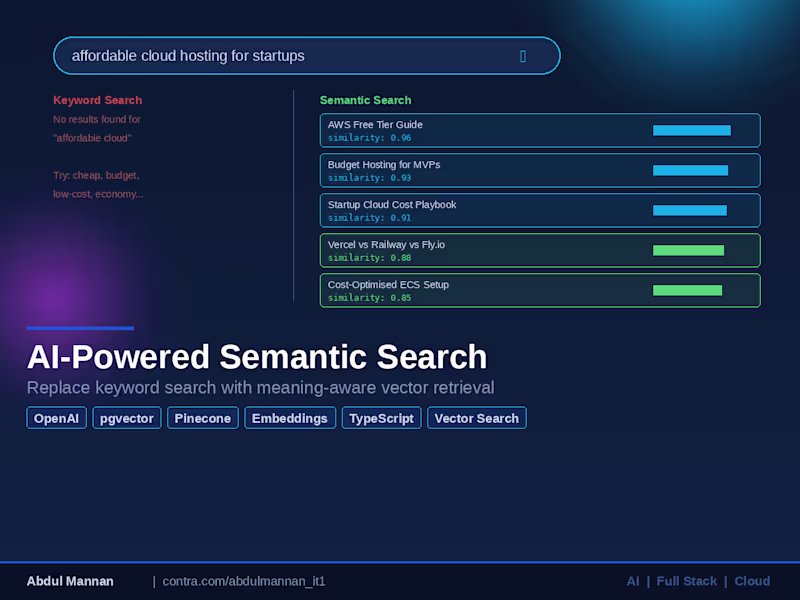Click the search icon in the search bar
The height and width of the screenshot is (600, 800).
point(522,56)
